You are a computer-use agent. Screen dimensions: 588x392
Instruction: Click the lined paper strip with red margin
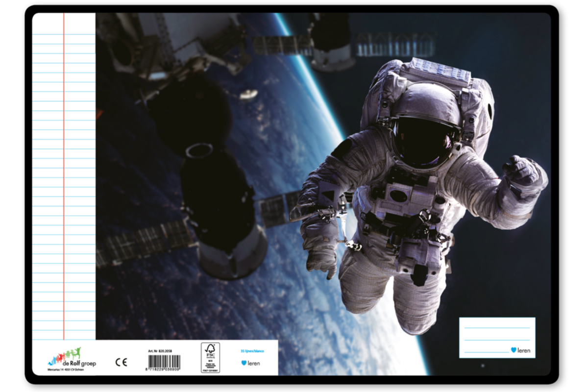point(64,176)
